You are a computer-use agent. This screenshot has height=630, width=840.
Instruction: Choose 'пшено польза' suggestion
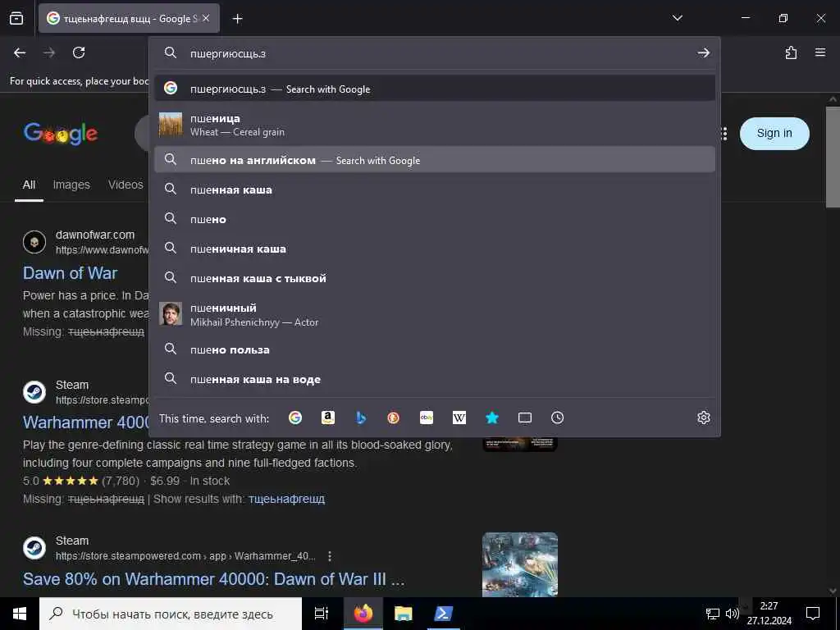[435, 349]
